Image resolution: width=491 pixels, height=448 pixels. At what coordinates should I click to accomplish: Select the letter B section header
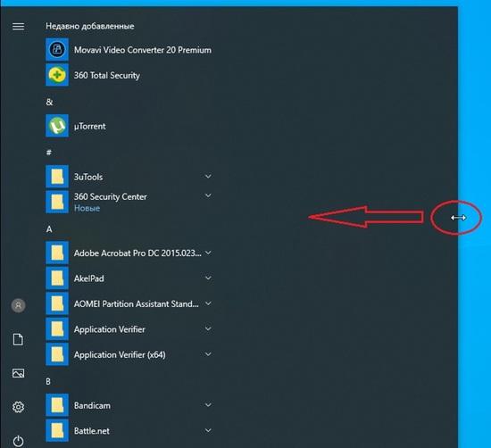click(48, 382)
